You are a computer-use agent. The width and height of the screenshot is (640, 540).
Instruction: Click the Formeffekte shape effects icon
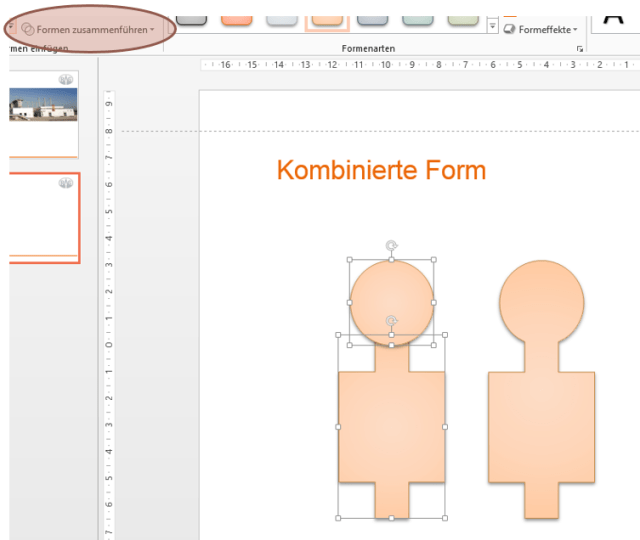(509, 29)
